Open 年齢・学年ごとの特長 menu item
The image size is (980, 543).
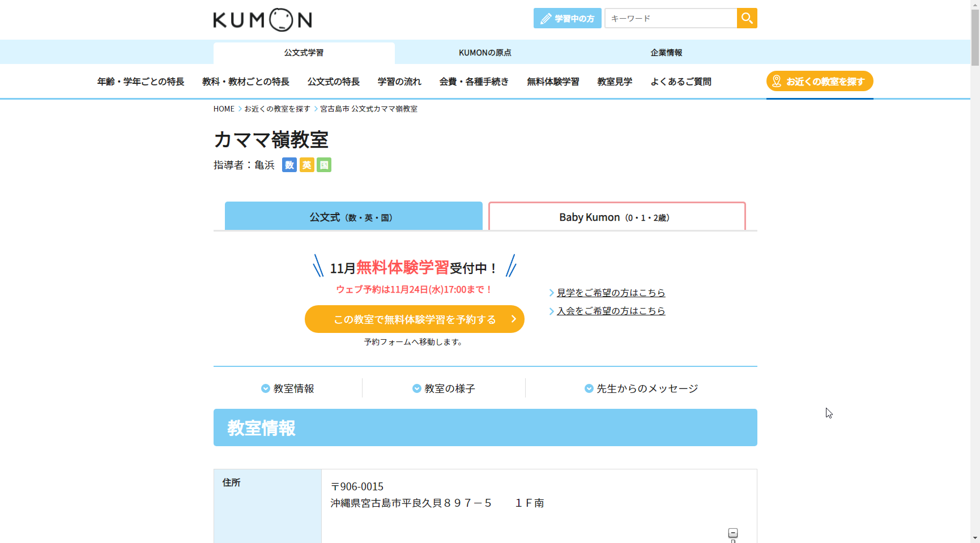(x=140, y=82)
